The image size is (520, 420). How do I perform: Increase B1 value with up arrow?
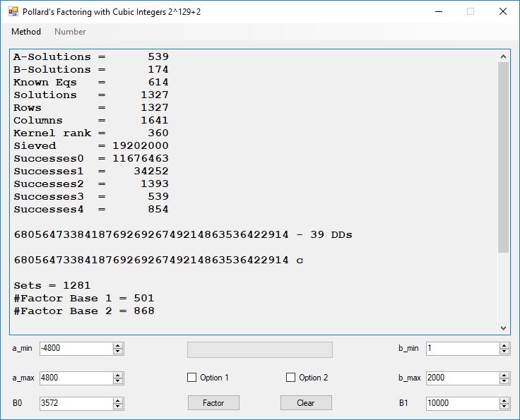coord(504,400)
